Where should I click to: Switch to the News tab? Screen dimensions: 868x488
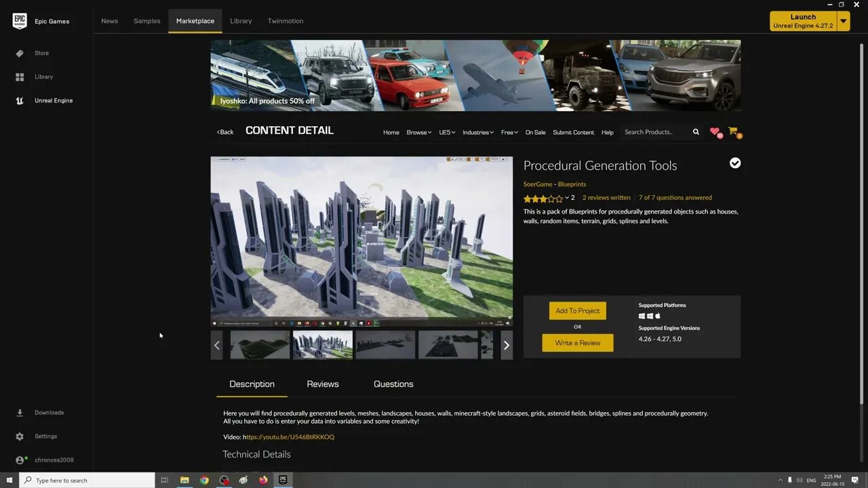tap(110, 21)
